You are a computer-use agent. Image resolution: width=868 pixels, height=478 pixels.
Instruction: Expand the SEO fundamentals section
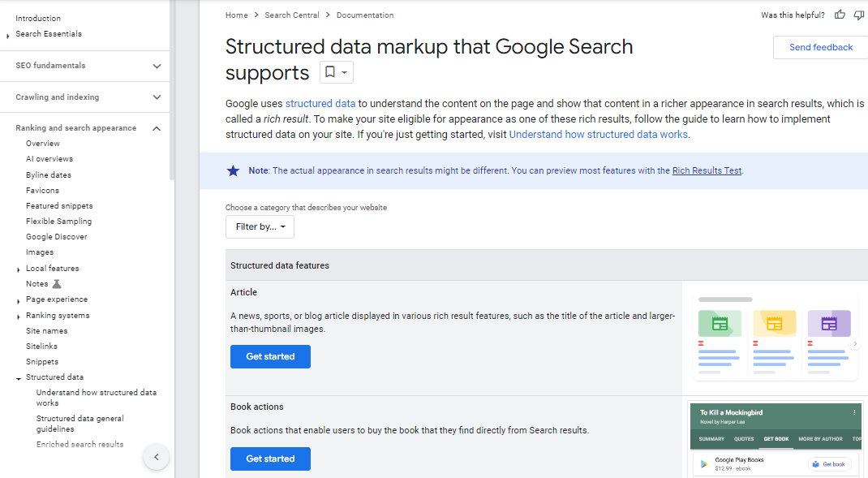click(157, 66)
